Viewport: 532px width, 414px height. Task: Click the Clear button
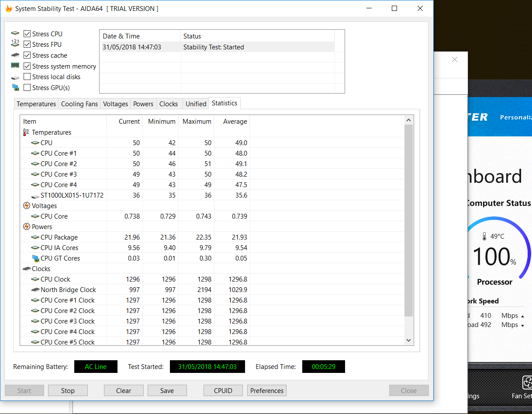coord(124,390)
